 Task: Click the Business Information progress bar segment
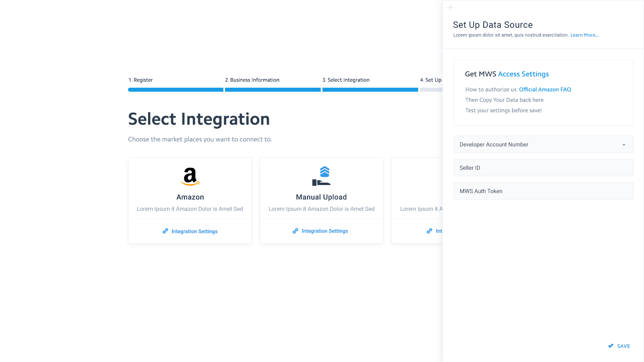pos(273,90)
